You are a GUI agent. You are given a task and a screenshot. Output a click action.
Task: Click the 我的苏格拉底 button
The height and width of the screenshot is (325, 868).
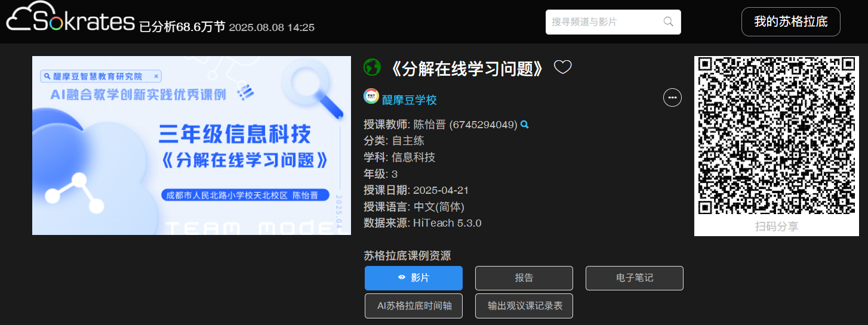791,22
